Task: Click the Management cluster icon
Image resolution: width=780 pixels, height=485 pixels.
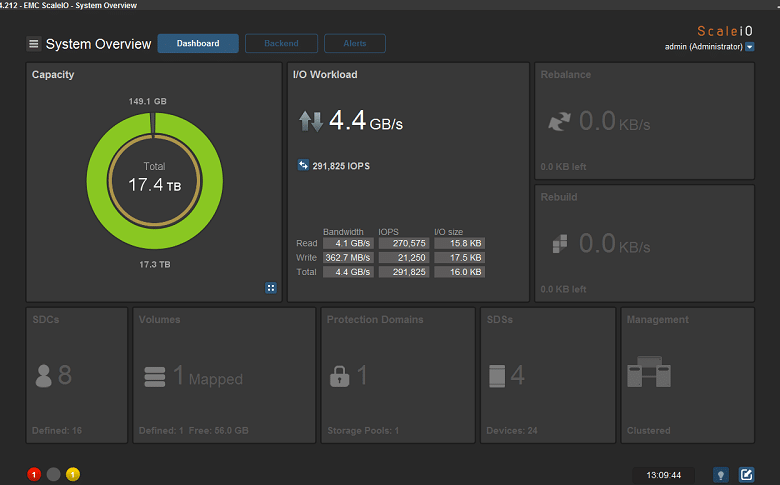Action: pos(649,372)
